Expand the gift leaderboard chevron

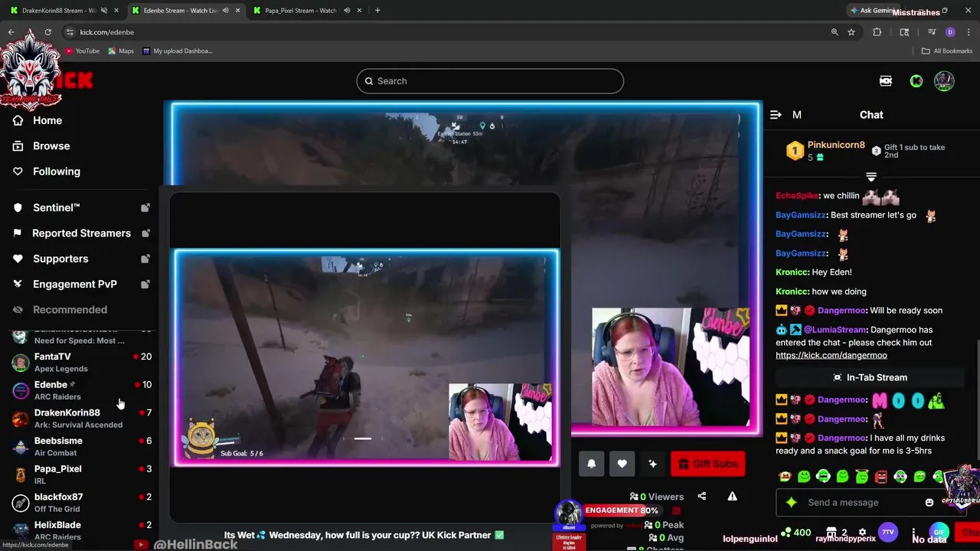(871, 177)
